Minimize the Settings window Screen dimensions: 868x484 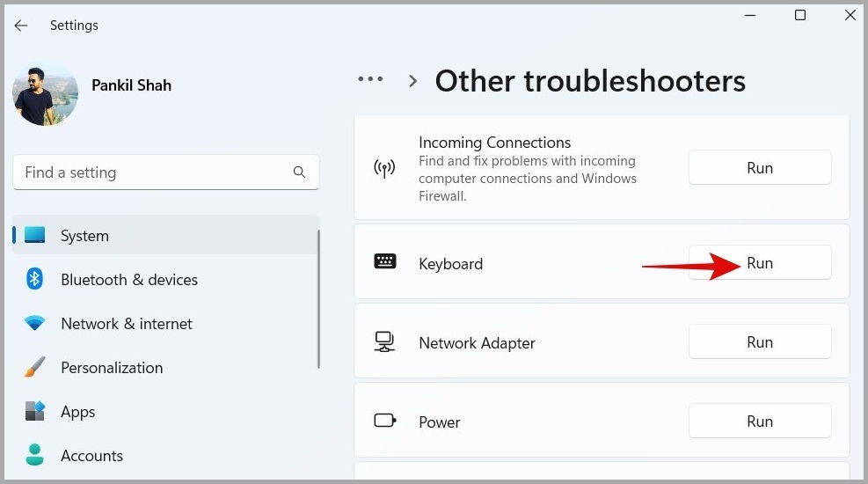coord(750,16)
